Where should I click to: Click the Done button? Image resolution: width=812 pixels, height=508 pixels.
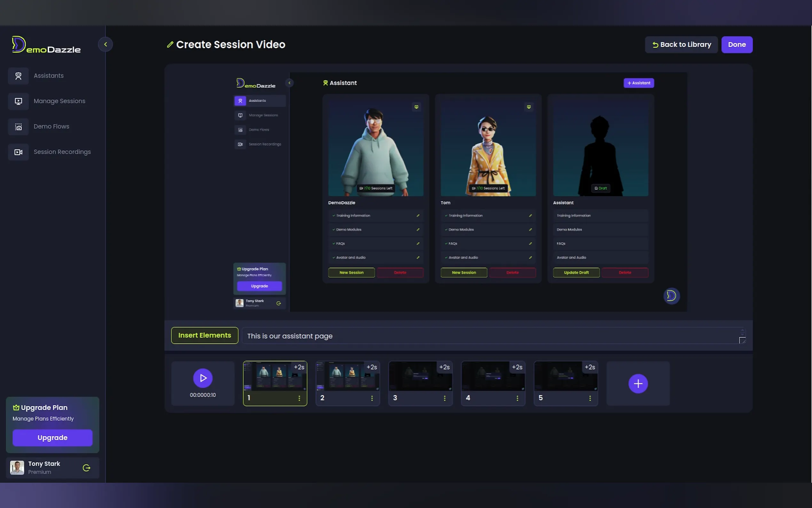[x=737, y=45]
